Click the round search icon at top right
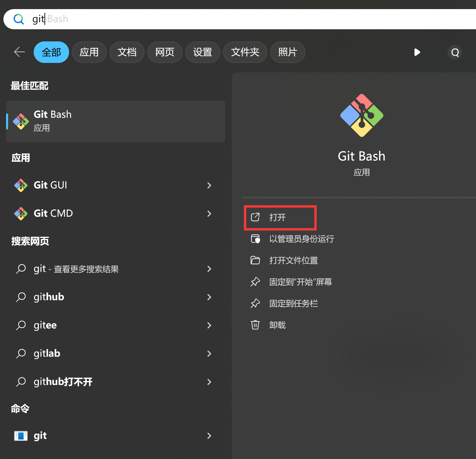The height and width of the screenshot is (459, 476). pos(455,52)
